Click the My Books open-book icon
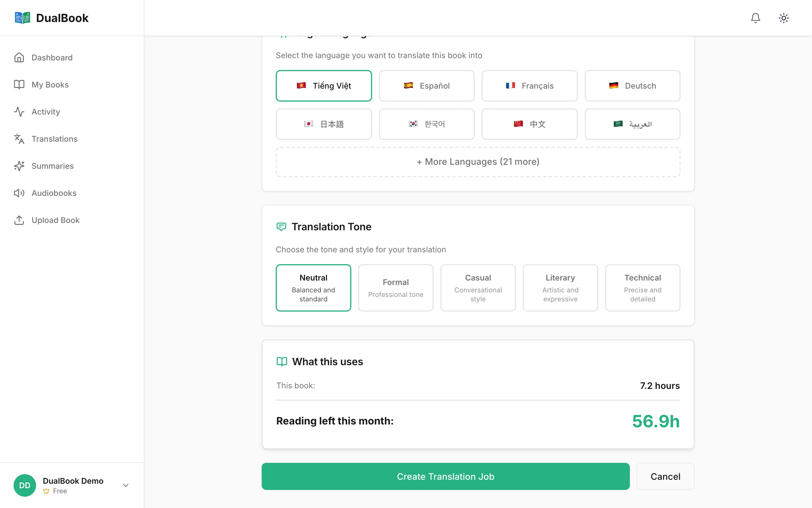 tap(19, 85)
